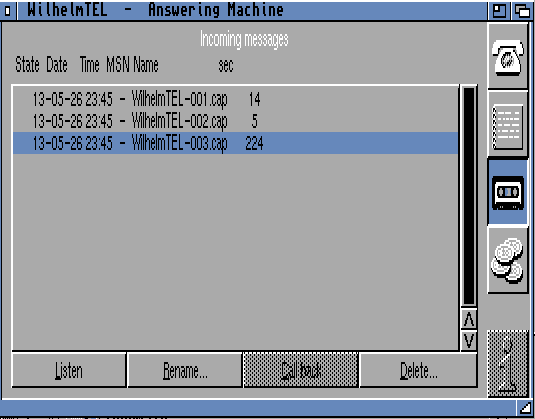This screenshot has height=419, width=535.
Task: Click the sec column header
Action: pos(226,65)
